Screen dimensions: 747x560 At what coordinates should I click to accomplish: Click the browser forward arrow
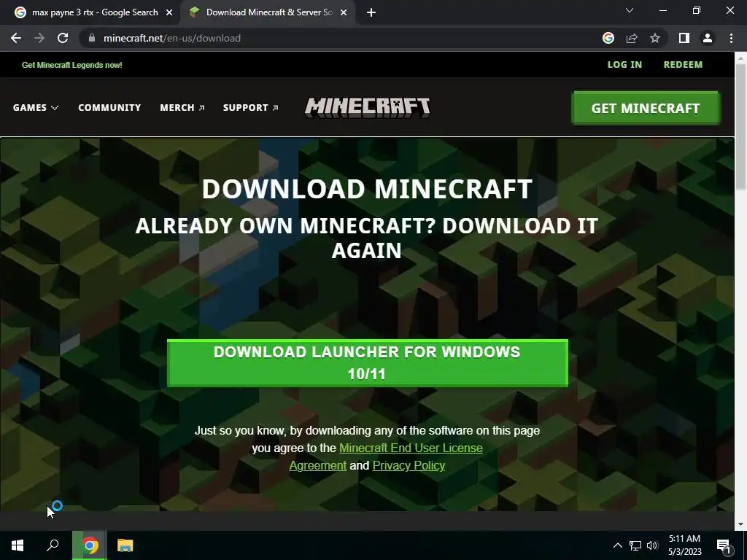coord(39,38)
